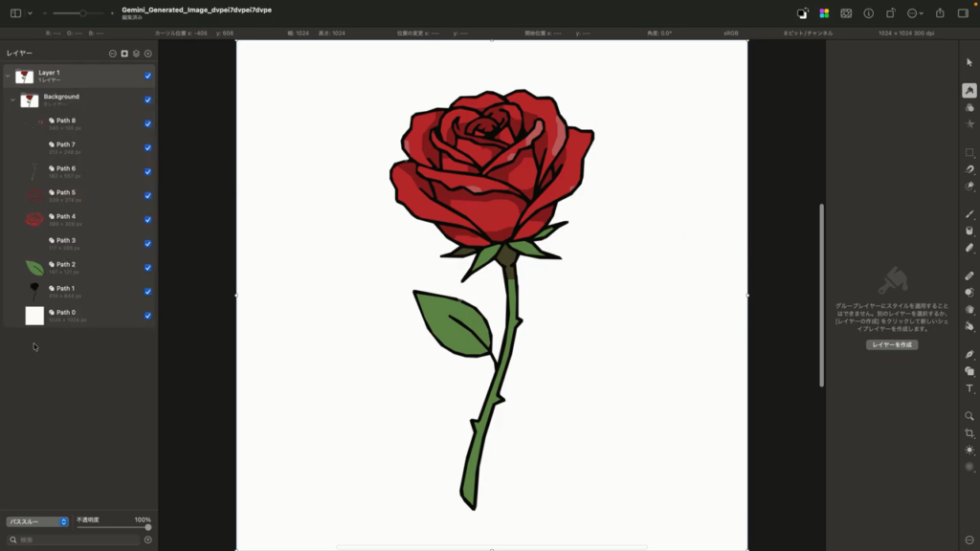980x551 pixels.
Task: Select the Paint brush tool
Action: [x=969, y=213]
